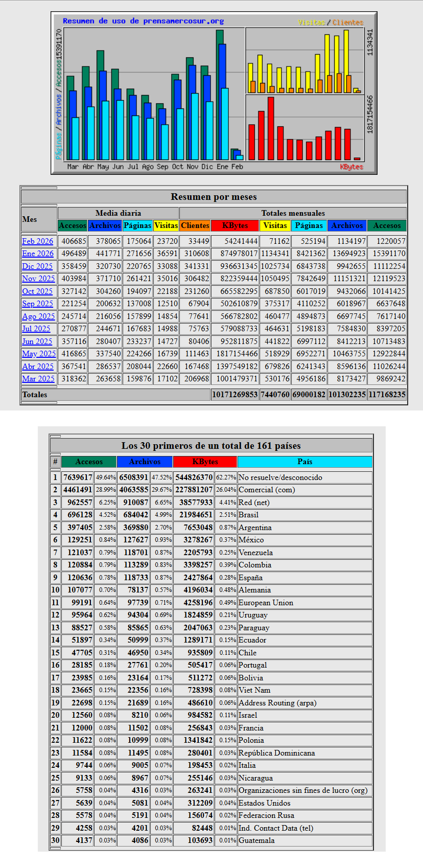The width and height of the screenshot is (423, 868).
Task: Open the Jun 2025 monthly report
Action: coord(37,341)
